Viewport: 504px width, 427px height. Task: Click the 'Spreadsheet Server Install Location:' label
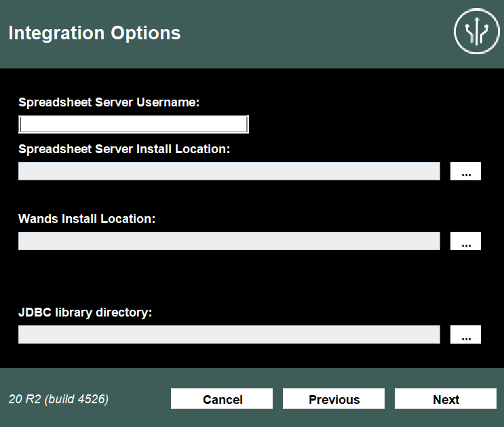[x=124, y=149]
